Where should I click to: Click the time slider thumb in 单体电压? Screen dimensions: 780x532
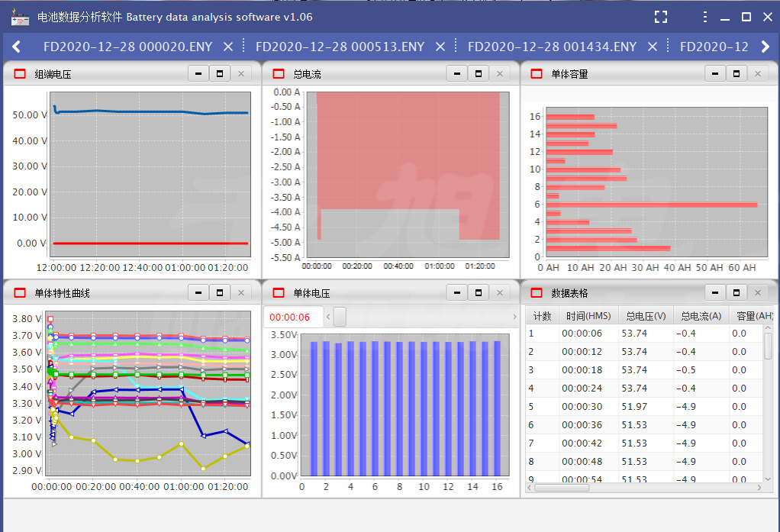pos(340,317)
